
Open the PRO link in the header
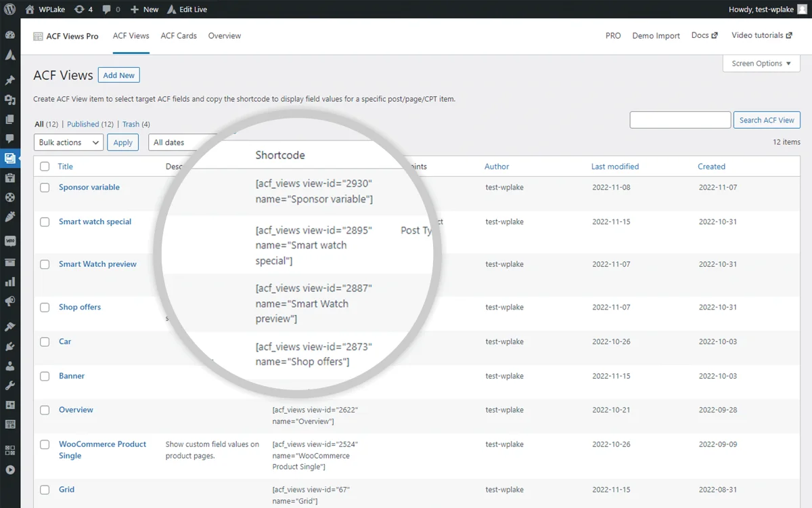(613, 36)
